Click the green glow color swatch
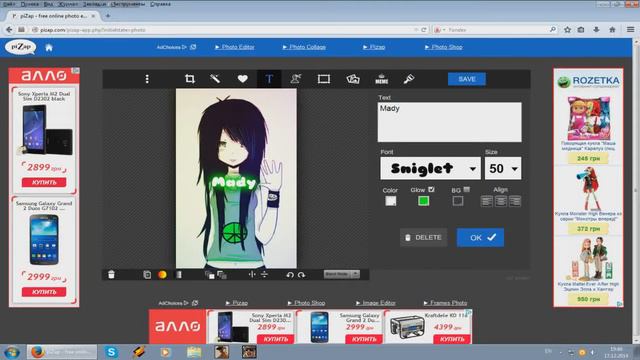The height and width of the screenshot is (360, 640). [423, 201]
